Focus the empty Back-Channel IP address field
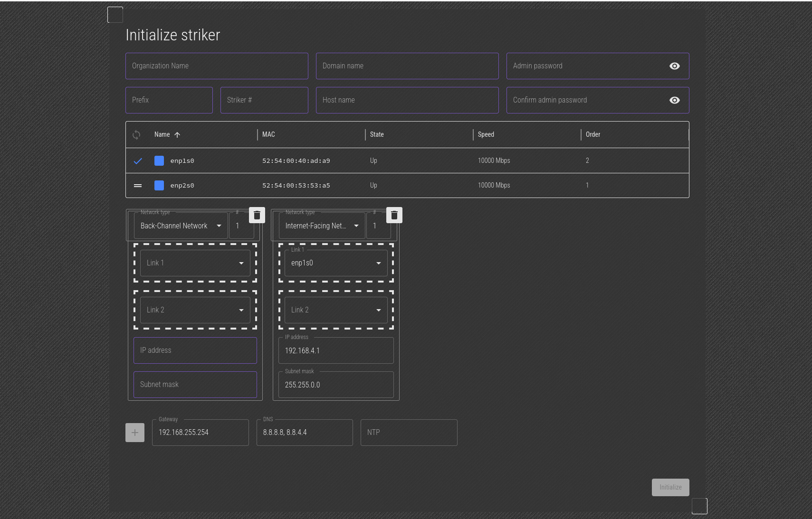This screenshot has height=519, width=812. click(195, 350)
